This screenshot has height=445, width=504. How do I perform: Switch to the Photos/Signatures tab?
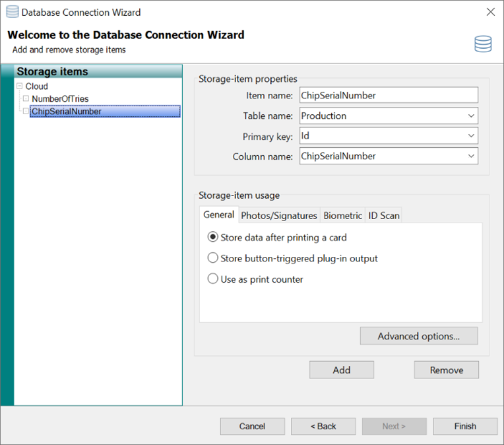pyautogui.click(x=279, y=215)
